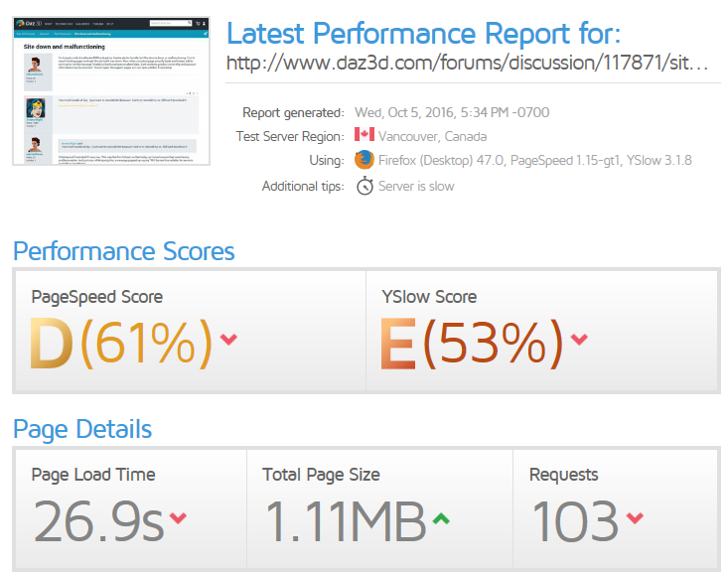Click the stopwatch icon beside Server is slow
This screenshot has height=572, width=728.
pyautogui.click(x=364, y=186)
